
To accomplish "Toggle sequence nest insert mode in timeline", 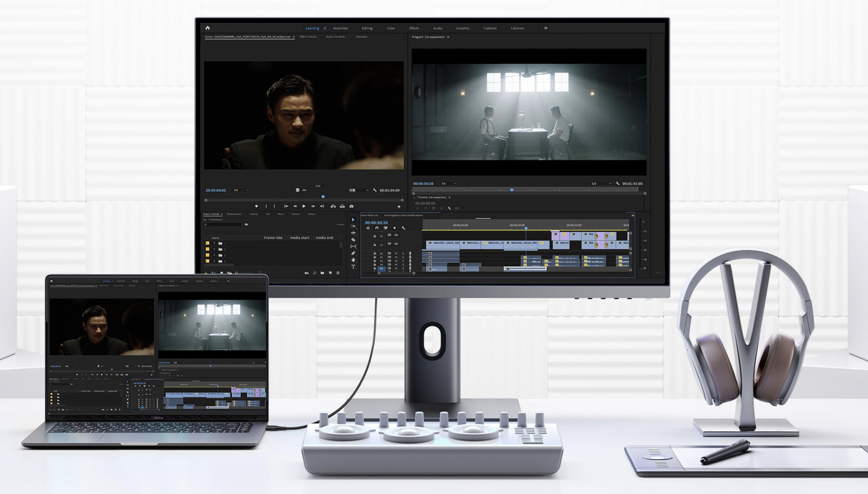I will 368,228.
